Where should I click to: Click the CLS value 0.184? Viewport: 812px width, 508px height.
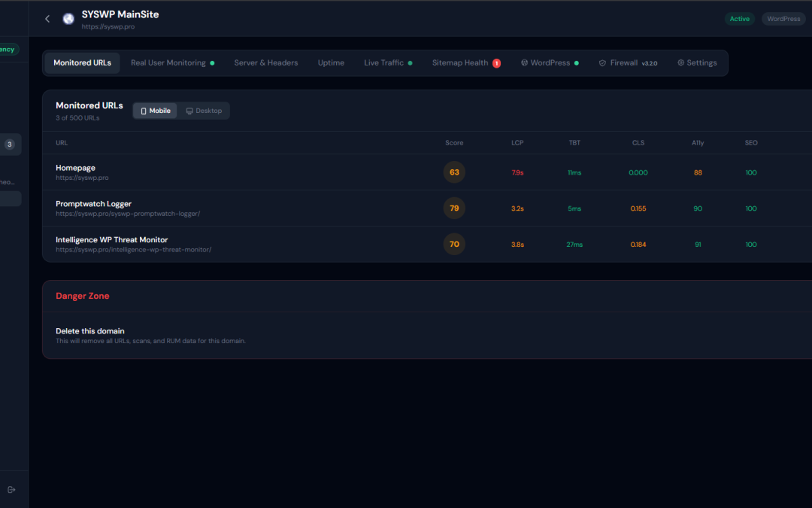[x=638, y=245]
